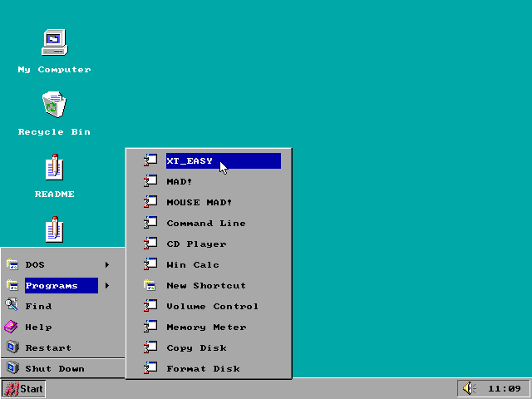The width and height of the screenshot is (532, 399).
Task: Choose Format Disk in Programs menu
Action: pyautogui.click(x=209, y=368)
